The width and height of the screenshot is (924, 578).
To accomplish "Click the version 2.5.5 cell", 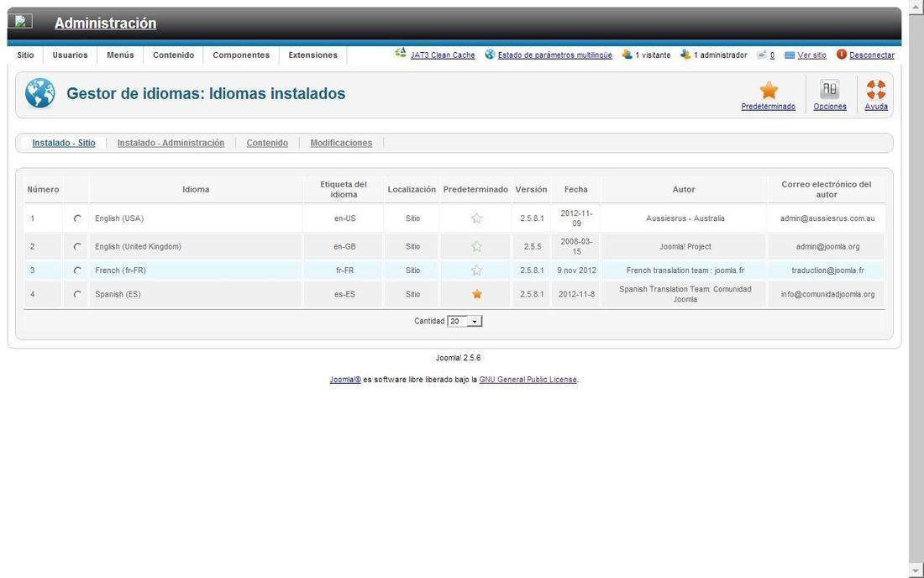I will pyautogui.click(x=532, y=246).
